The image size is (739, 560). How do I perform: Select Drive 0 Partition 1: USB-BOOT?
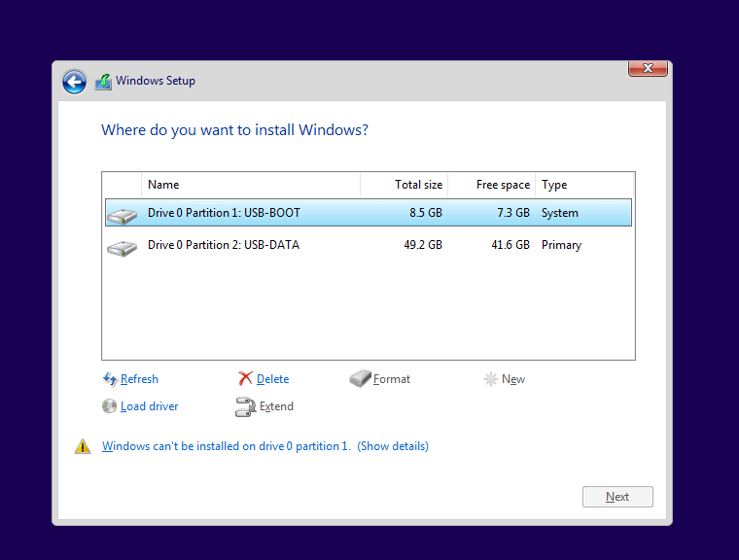click(x=369, y=213)
